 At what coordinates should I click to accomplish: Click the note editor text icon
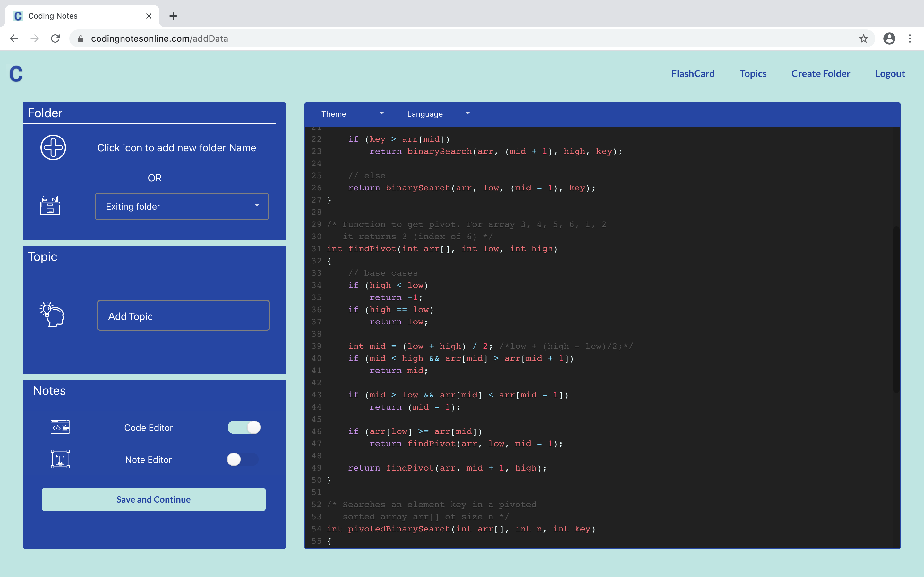(60, 459)
